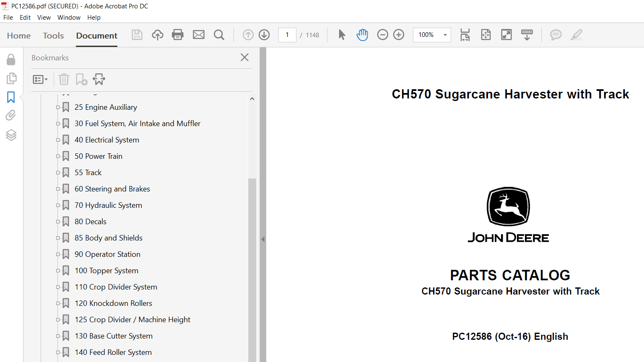Zoom in with plus icon
644x362 pixels.
pos(399,35)
